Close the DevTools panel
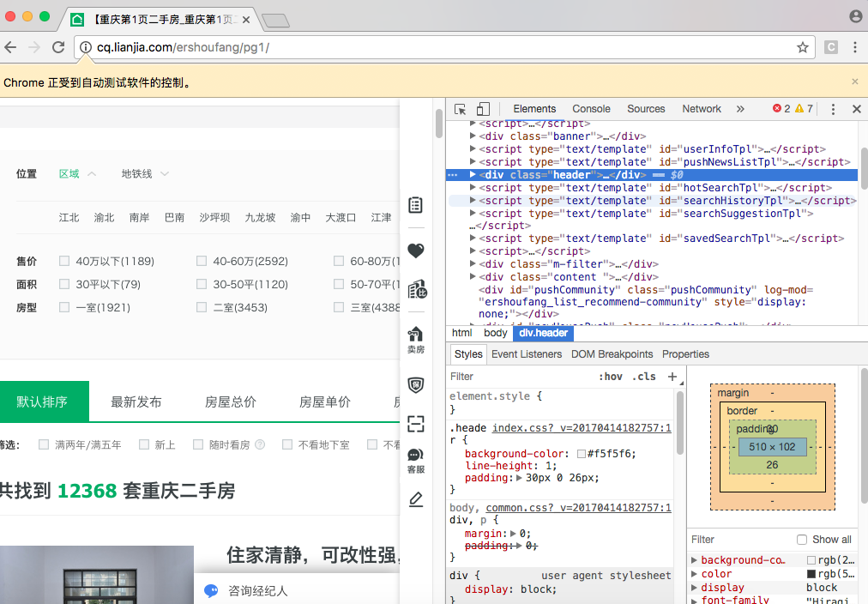Viewport: 868px width, 604px height. (856, 109)
